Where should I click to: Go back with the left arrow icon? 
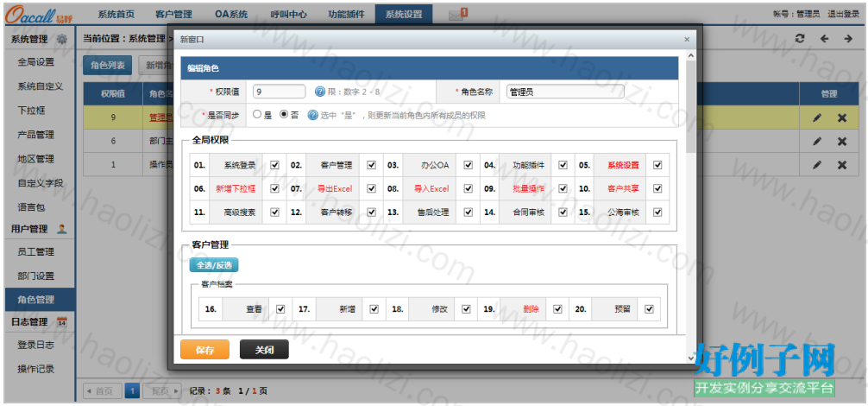[x=824, y=38]
